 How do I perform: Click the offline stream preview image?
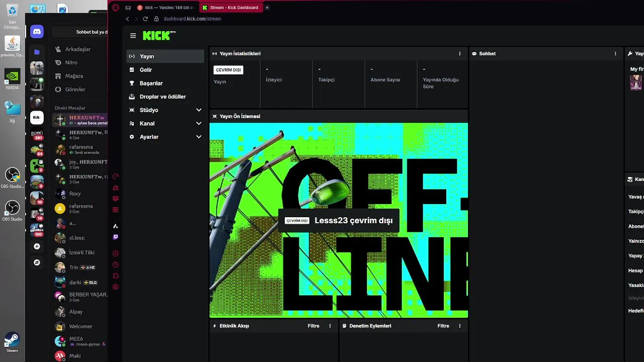tap(339, 220)
